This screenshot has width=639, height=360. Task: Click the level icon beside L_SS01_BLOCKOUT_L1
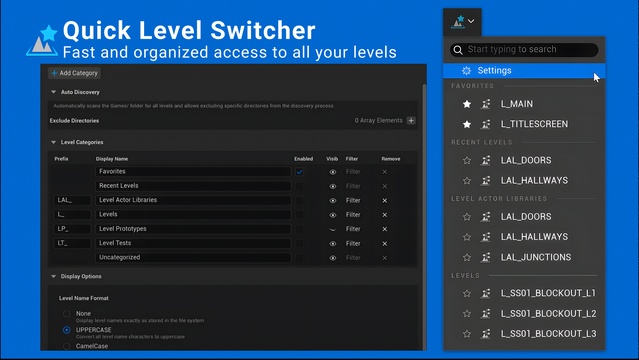(x=485, y=293)
